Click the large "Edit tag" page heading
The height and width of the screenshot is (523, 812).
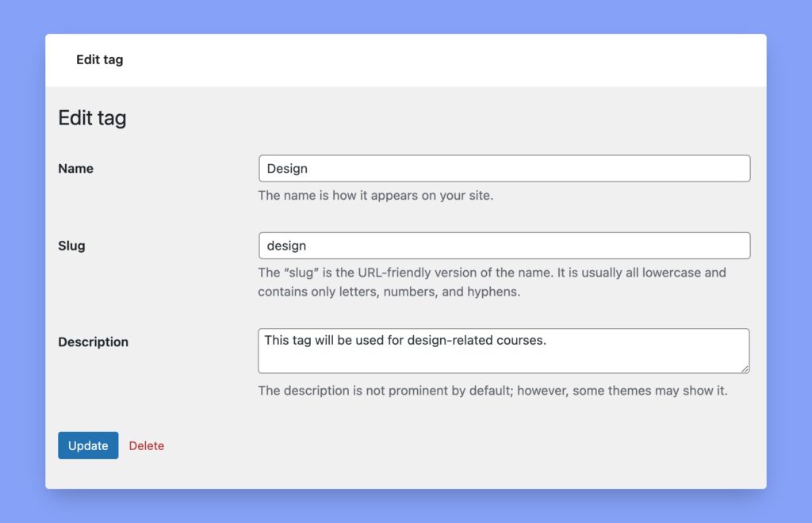pyautogui.click(x=92, y=118)
